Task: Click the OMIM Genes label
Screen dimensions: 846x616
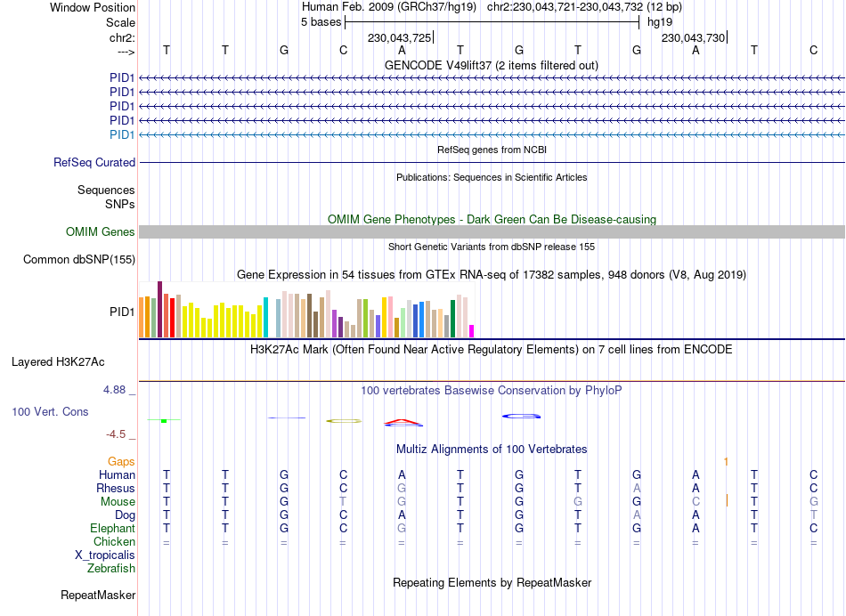Action: tap(101, 232)
